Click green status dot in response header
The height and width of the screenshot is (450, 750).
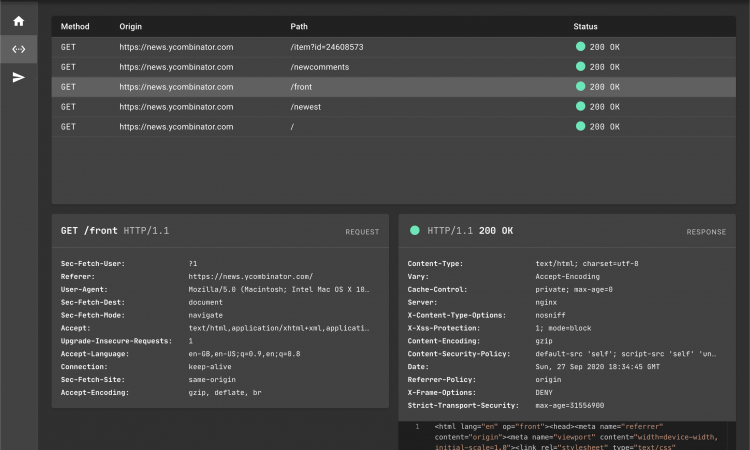[x=415, y=230]
